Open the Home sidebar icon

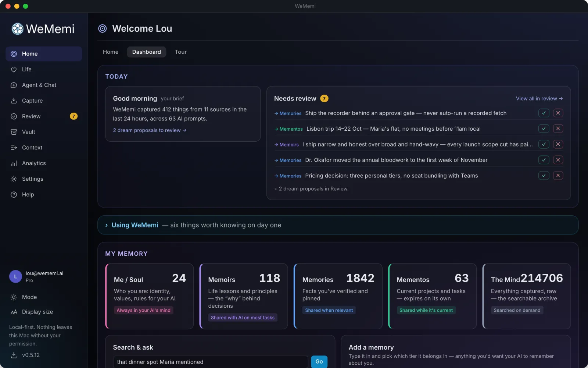tap(14, 54)
